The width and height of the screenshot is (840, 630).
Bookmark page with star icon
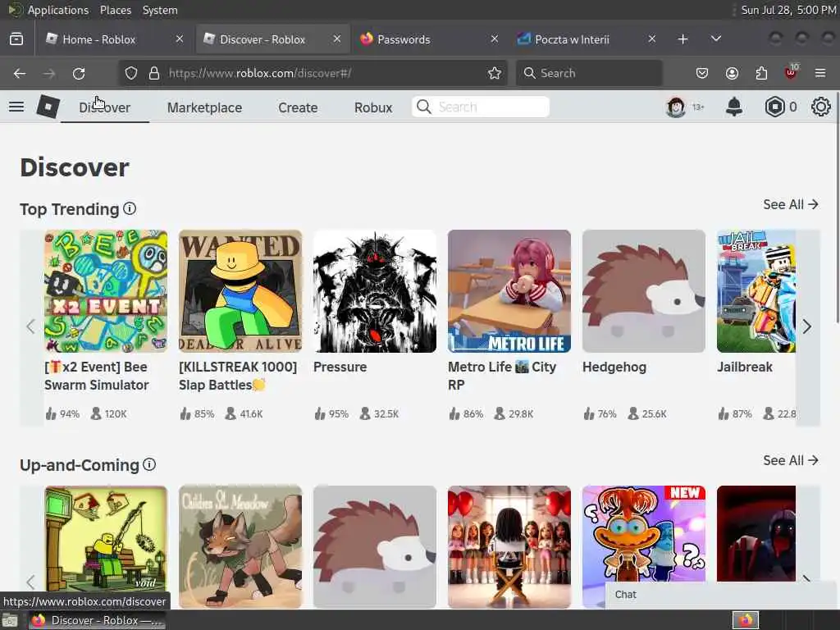495,73
